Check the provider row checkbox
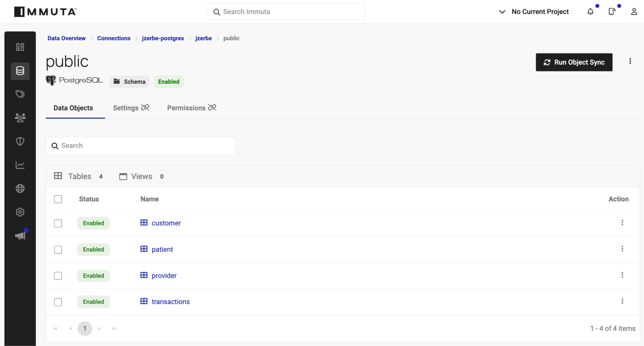This screenshot has height=346, width=644. (58, 276)
